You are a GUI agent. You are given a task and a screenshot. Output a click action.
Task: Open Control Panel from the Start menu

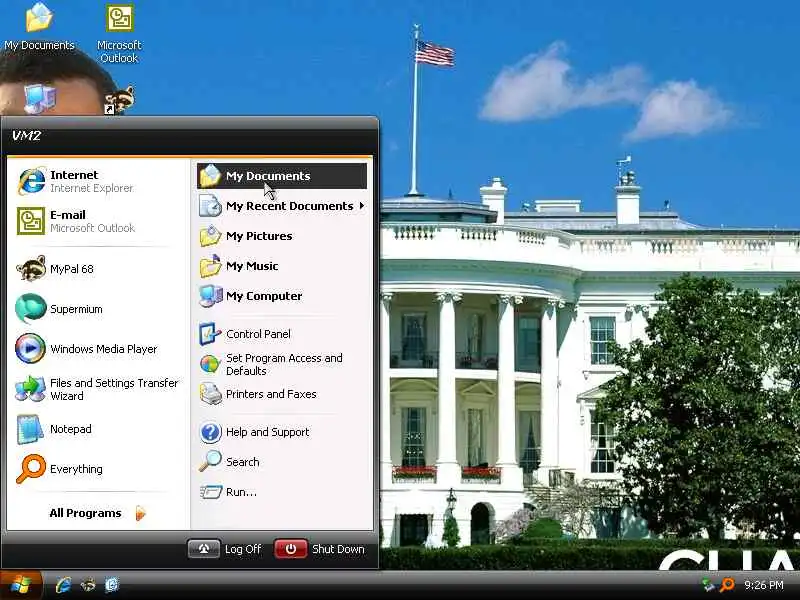pyautogui.click(x=282, y=334)
